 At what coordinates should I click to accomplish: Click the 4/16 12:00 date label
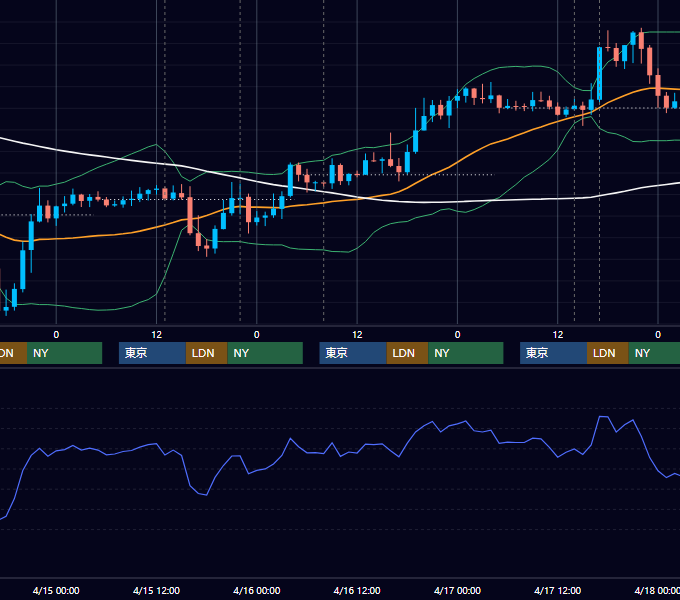[x=357, y=590]
